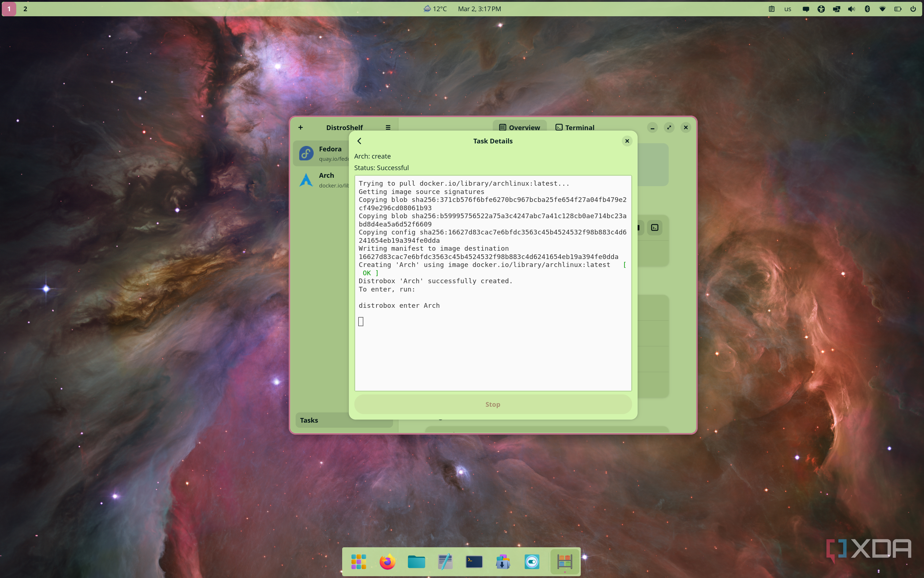Click the terminal icon button behind the dialog
924x578 pixels.
[655, 228]
